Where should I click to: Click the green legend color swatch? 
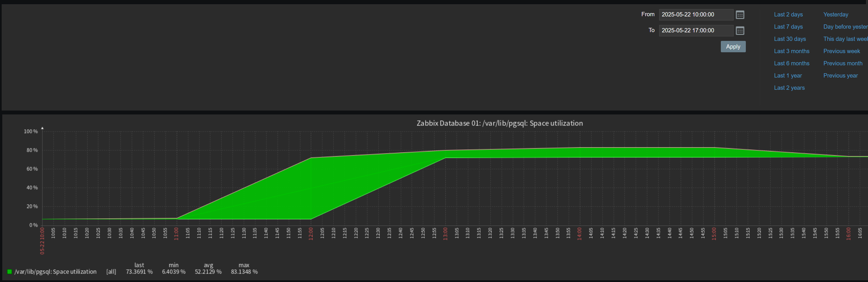point(9,271)
